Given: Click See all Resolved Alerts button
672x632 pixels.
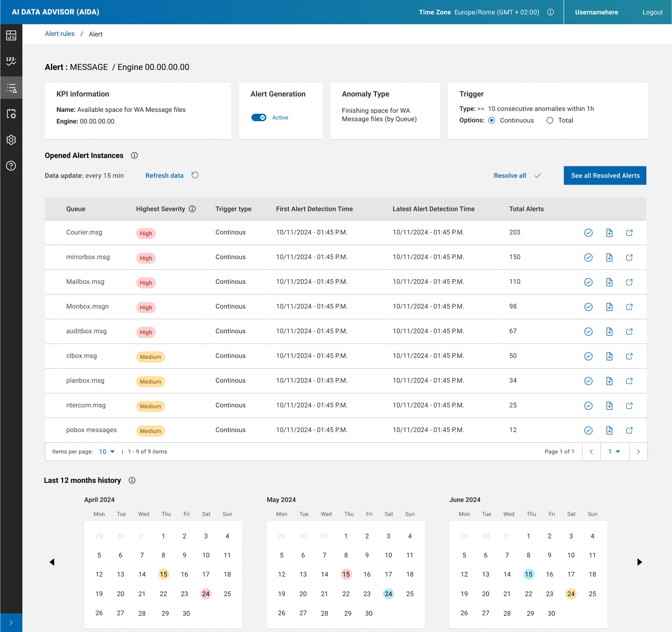Looking at the screenshot, I should [605, 176].
